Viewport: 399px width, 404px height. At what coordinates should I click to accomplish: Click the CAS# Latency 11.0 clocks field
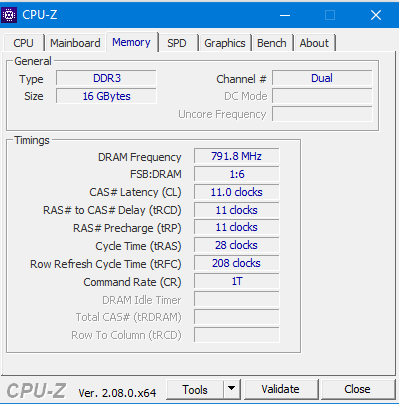click(236, 192)
